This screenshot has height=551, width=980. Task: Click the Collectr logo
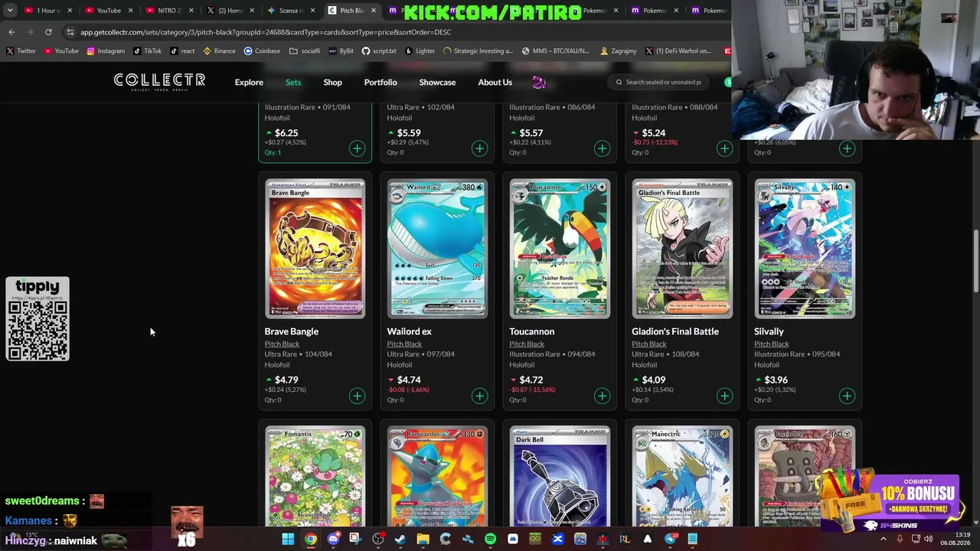[159, 81]
